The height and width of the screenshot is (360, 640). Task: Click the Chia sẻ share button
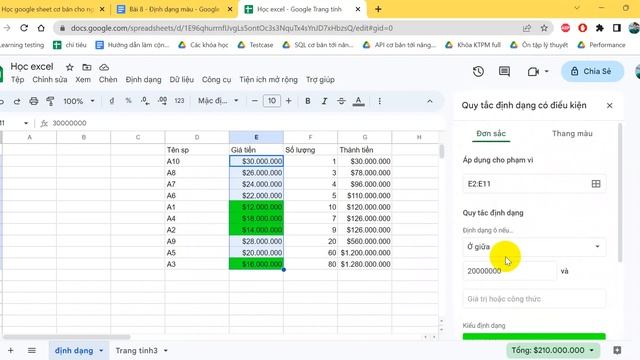point(593,71)
